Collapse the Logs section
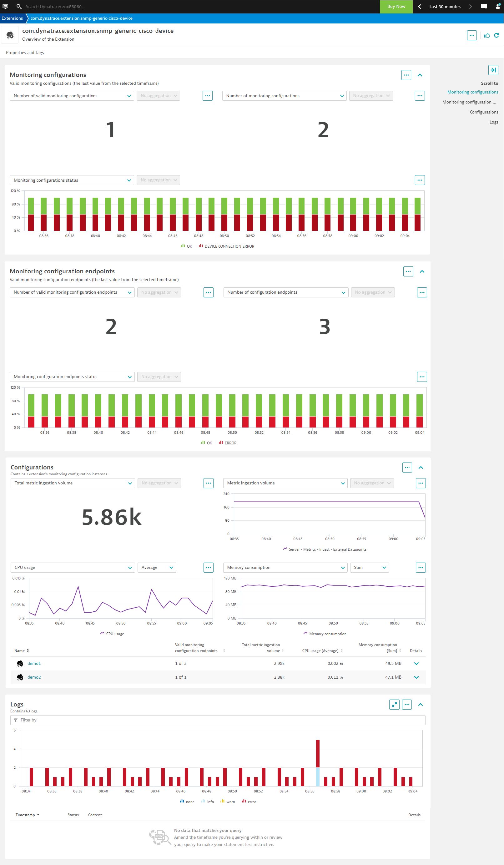This screenshot has height=865, width=504. click(x=421, y=705)
